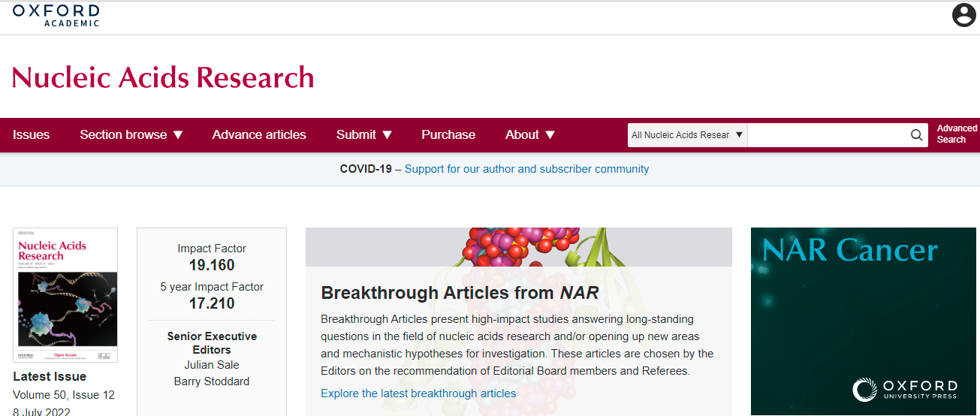
Task: Click the Breakthrough Articles from NAR heading
Action: coord(460,293)
